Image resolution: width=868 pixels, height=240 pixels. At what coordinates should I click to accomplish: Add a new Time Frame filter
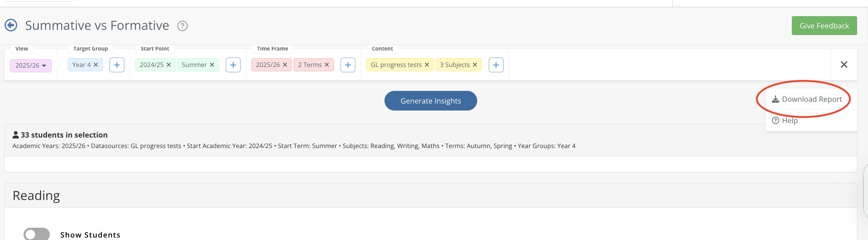[348, 65]
